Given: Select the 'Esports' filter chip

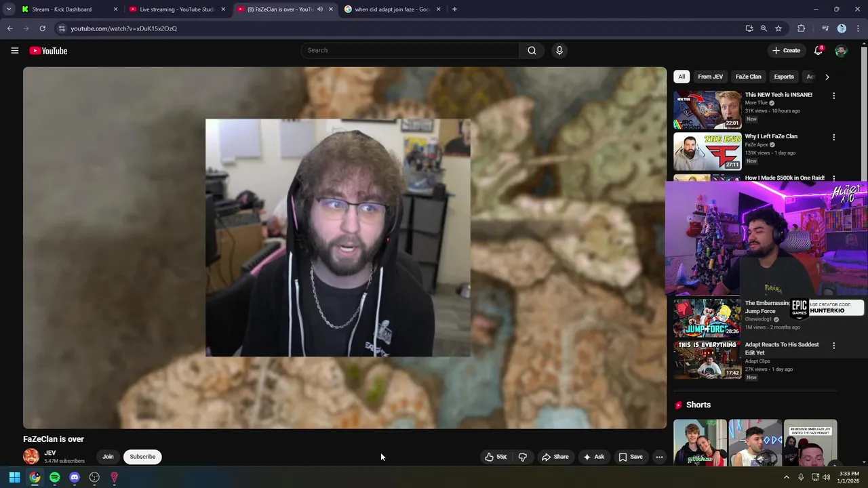Looking at the screenshot, I should 784,77.
